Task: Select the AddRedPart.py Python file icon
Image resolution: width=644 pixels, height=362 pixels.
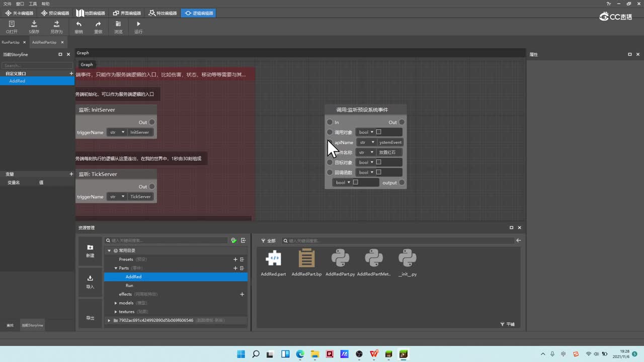Action: pos(340,259)
